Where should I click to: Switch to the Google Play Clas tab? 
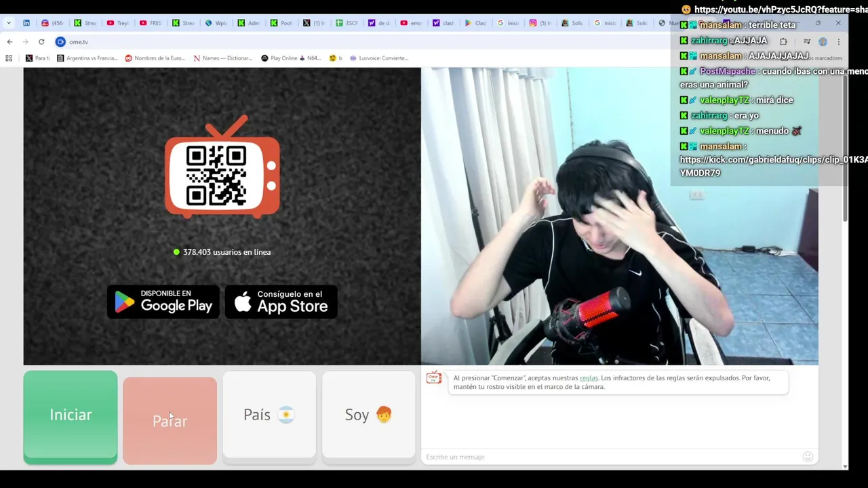pos(475,23)
